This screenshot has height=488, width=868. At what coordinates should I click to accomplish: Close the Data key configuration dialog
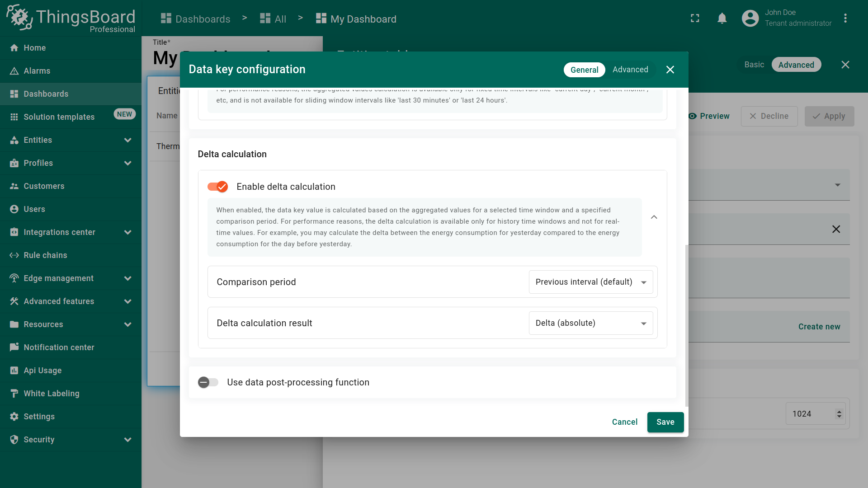coord(670,70)
